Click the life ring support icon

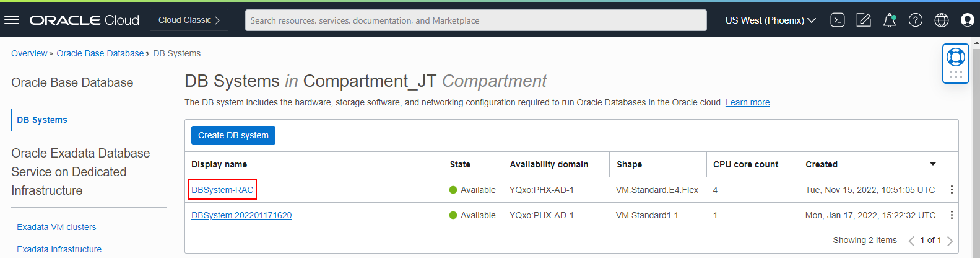pyautogui.click(x=956, y=57)
